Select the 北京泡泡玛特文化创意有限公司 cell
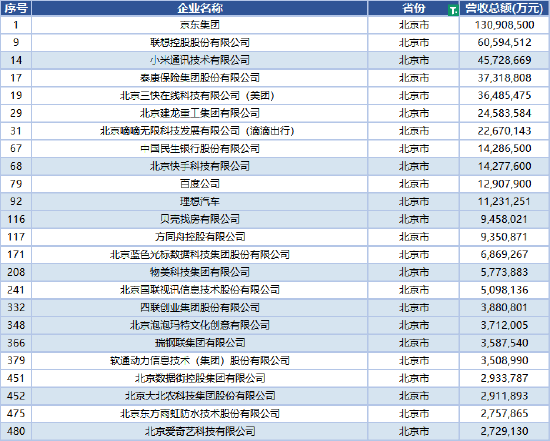This screenshot has width=550, height=441. click(200, 325)
